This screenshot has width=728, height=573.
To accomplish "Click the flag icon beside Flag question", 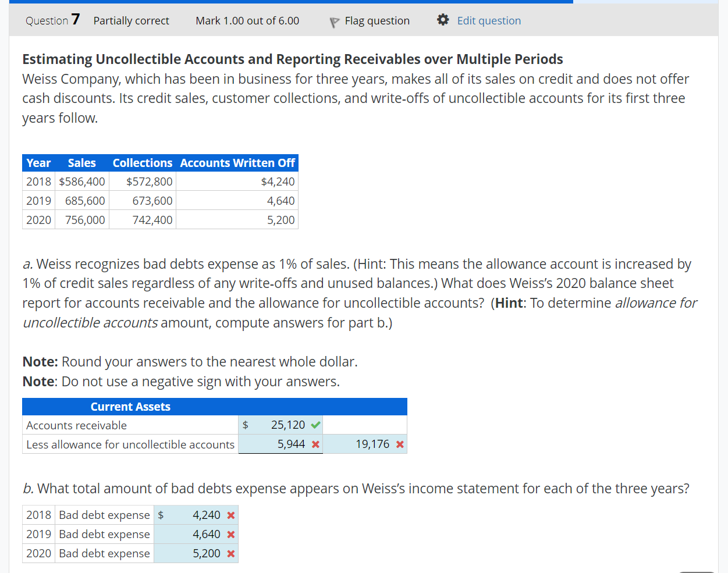I will (x=333, y=22).
